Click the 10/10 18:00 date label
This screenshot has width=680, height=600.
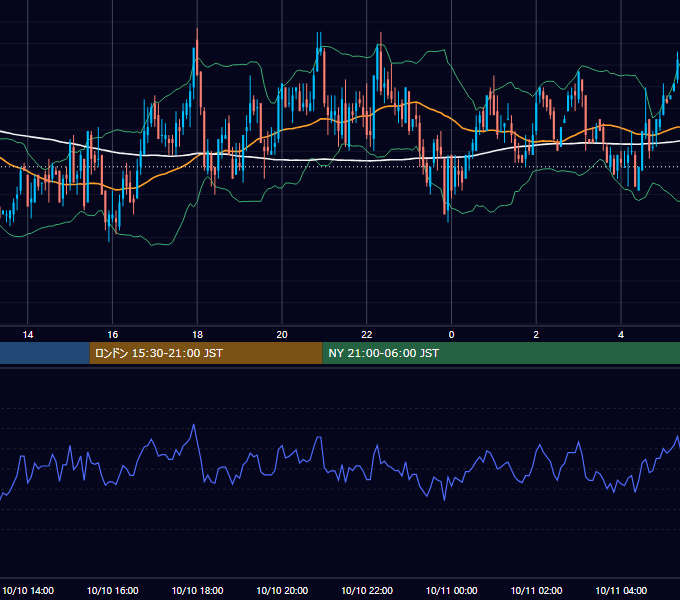[x=197, y=590]
